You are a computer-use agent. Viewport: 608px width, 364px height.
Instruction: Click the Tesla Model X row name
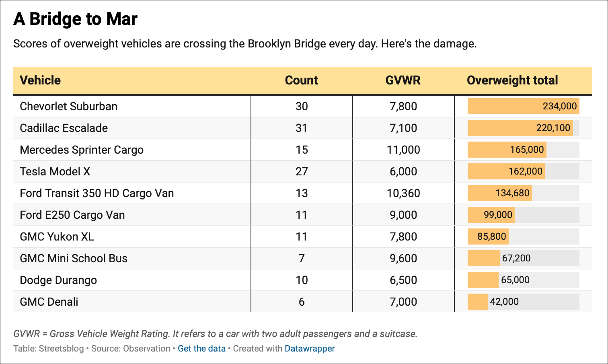(55, 171)
